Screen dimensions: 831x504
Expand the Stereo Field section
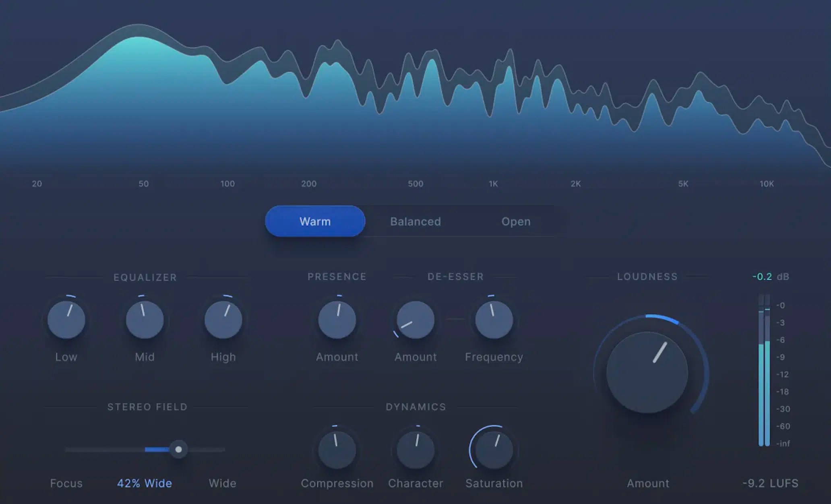click(x=148, y=407)
